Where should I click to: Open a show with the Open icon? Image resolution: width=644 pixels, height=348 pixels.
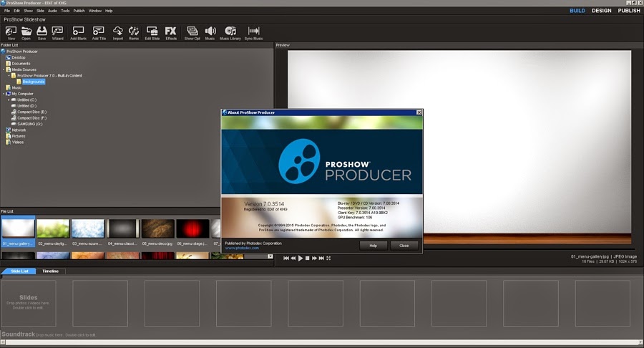tap(26, 33)
